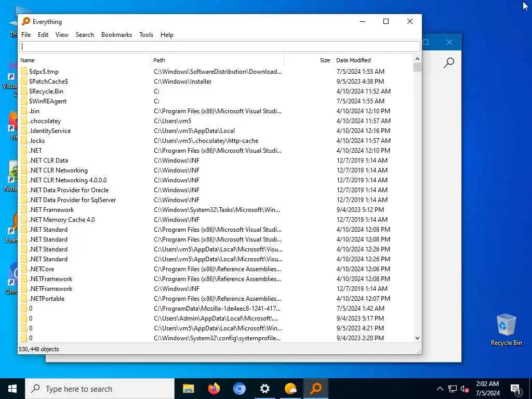This screenshot has height=399, width=532.
Task: Launch Firefox from the taskbar
Action: click(x=214, y=389)
